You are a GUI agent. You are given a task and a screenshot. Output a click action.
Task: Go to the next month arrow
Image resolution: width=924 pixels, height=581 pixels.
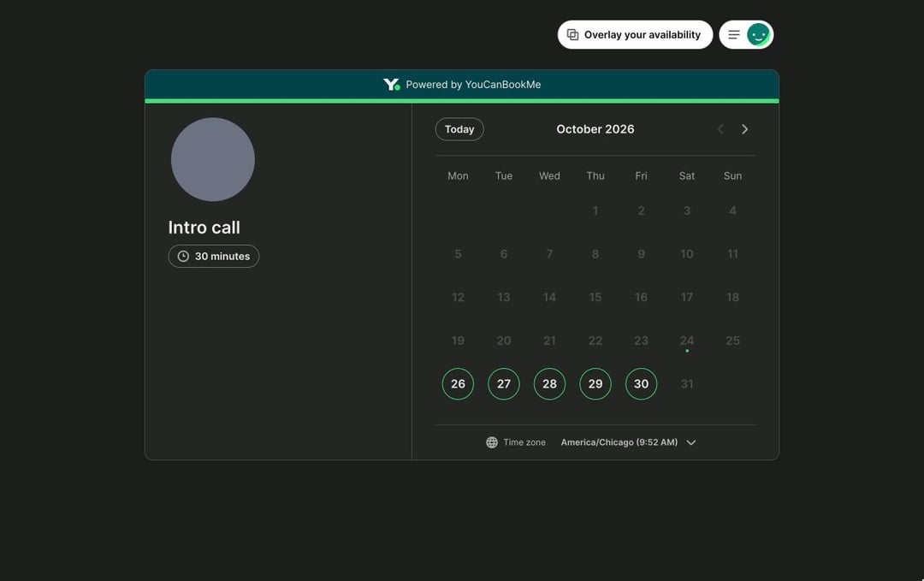pos(745,129)
